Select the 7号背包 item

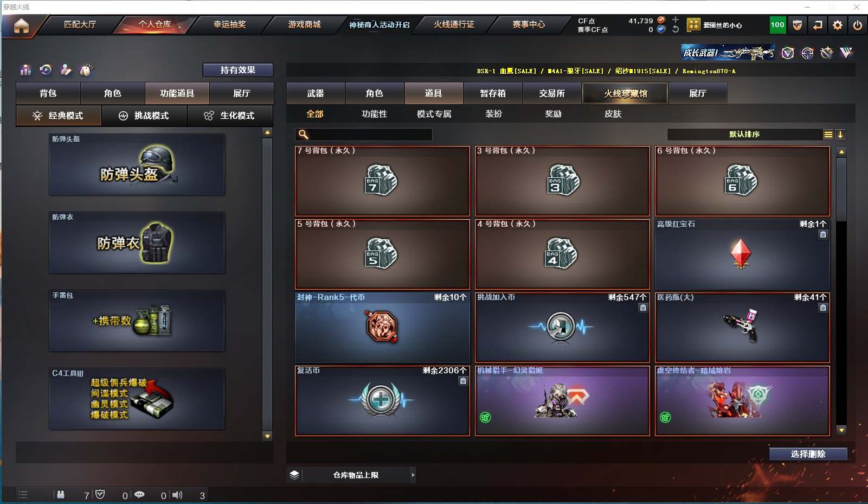click(x=382, y=181)
